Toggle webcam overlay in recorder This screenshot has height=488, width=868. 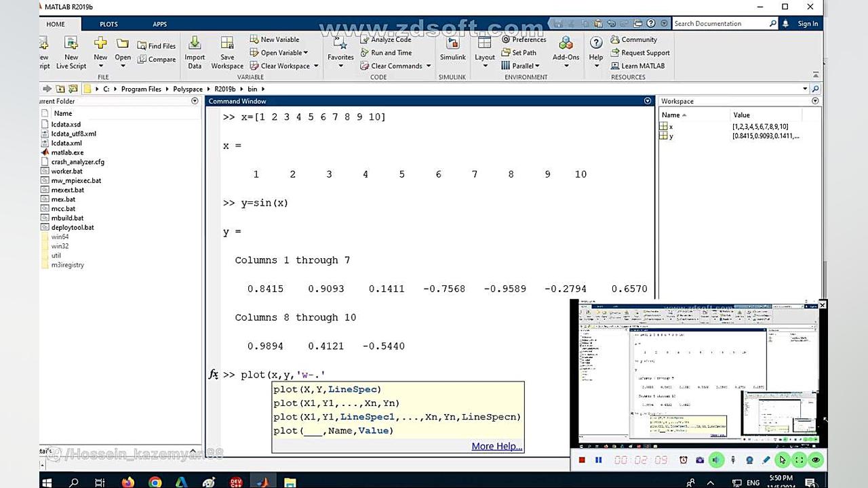[x=749, y=460]
